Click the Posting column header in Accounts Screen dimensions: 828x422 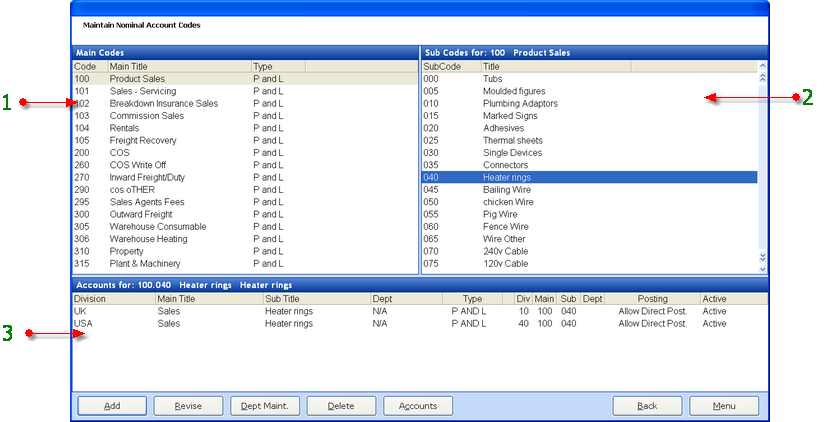tap(652, 299)
